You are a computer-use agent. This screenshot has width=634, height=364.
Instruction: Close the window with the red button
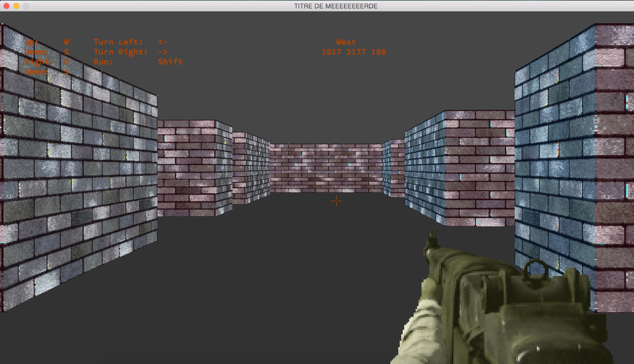[x=6, y=6]
